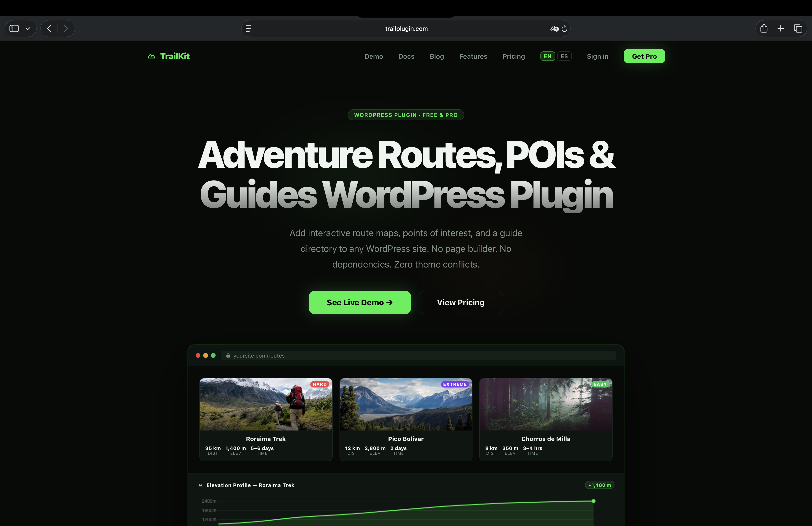The image size is (812, 526).
Task: Switch to the ES language toggle
Action: coord(564,56)
